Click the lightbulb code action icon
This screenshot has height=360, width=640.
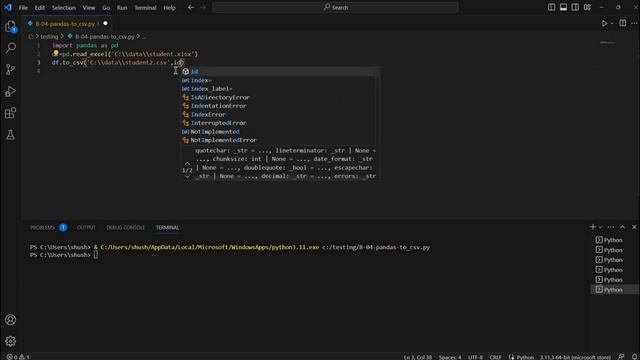pos(56,54)
